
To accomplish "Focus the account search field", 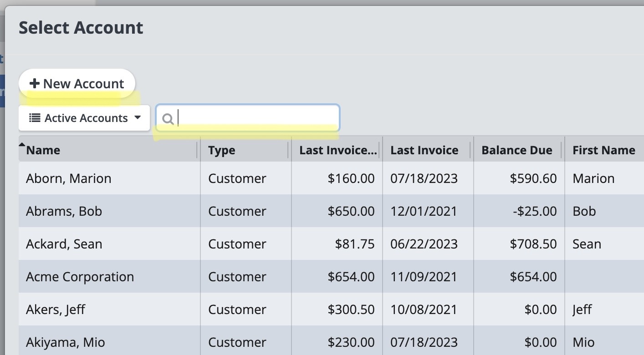I will [255, 118].
